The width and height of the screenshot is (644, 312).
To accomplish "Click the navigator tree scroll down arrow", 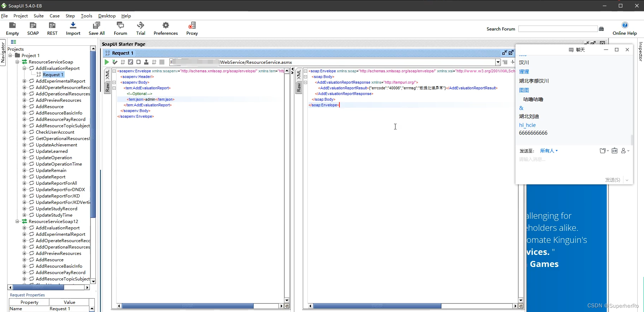I will click(93, 281).
